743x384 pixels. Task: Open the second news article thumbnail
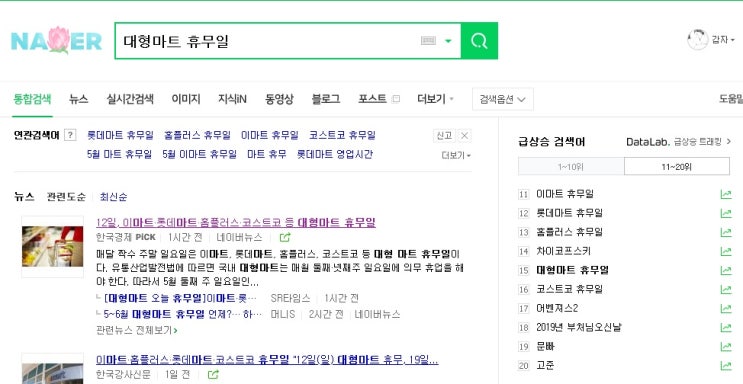click(x=53, y=369)
